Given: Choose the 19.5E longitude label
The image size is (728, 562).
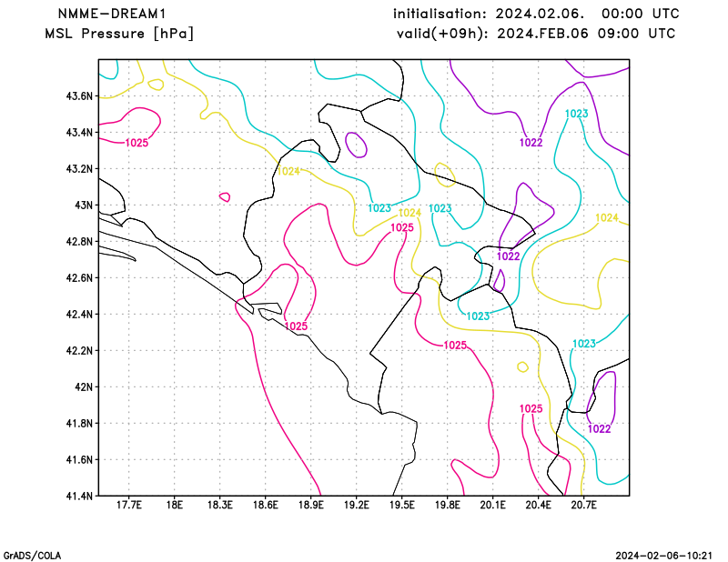Looking at the screenshot, I should (401, 505).
